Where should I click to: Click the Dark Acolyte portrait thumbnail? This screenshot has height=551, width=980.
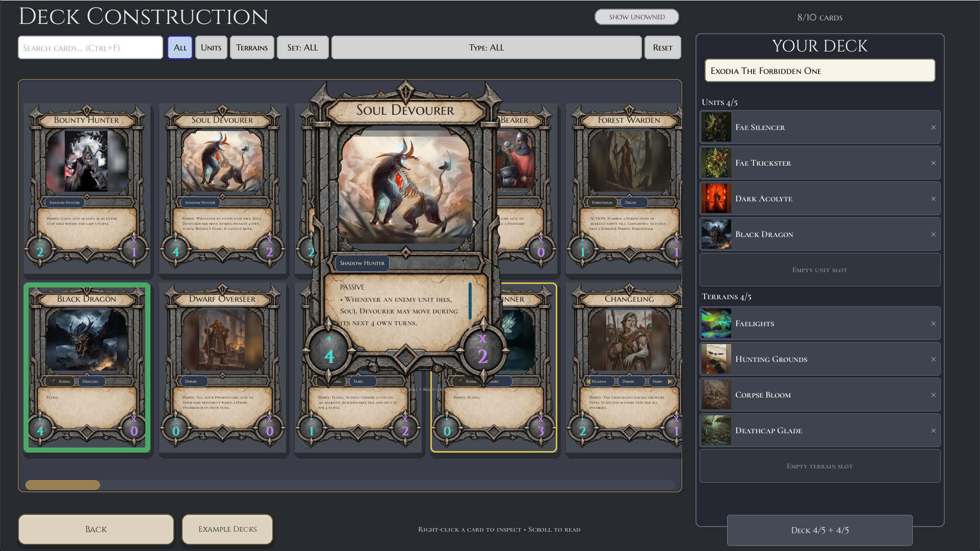(716, 198)
